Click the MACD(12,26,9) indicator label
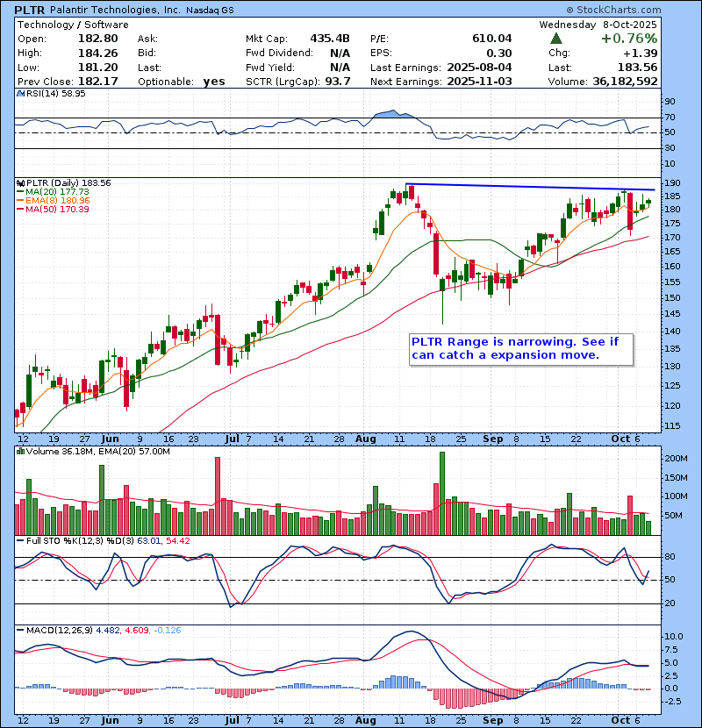 [60, 631]
